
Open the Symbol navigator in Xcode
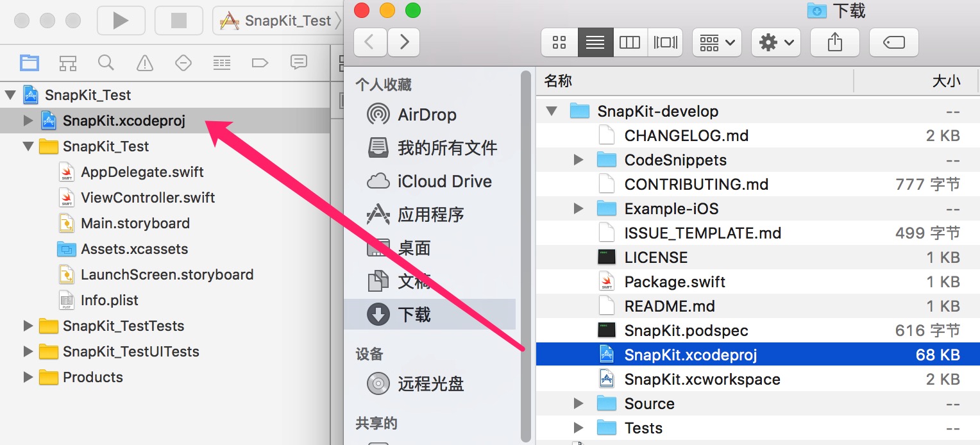point(68,62)
